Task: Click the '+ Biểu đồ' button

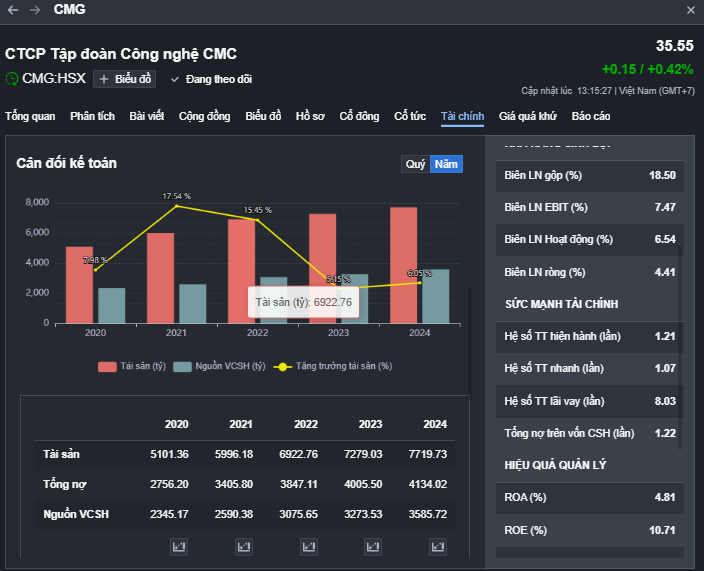Action: (x=125, y=79)
